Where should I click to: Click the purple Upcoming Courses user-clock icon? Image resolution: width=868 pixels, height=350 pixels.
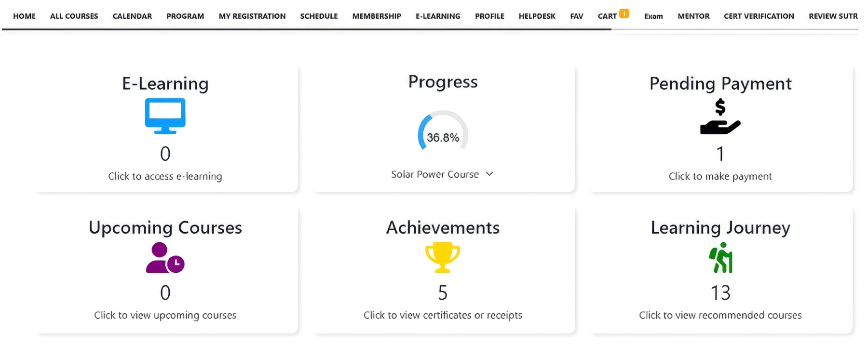(165, 258)
